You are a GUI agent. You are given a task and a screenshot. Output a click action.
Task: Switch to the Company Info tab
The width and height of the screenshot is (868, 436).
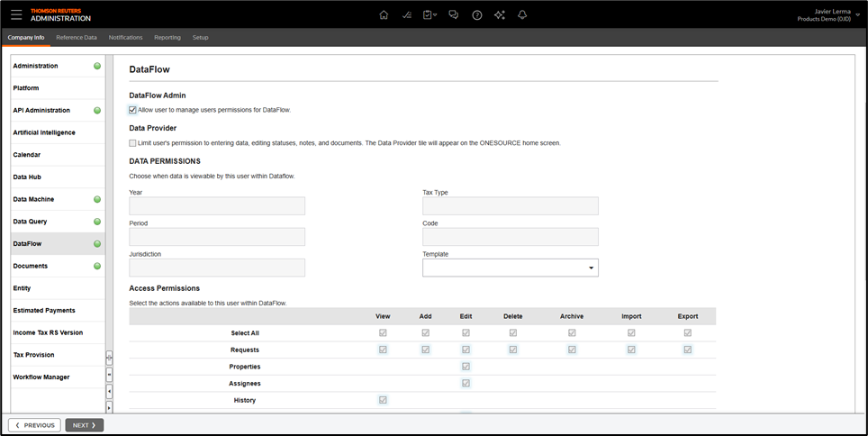click(x=26, y=38)
